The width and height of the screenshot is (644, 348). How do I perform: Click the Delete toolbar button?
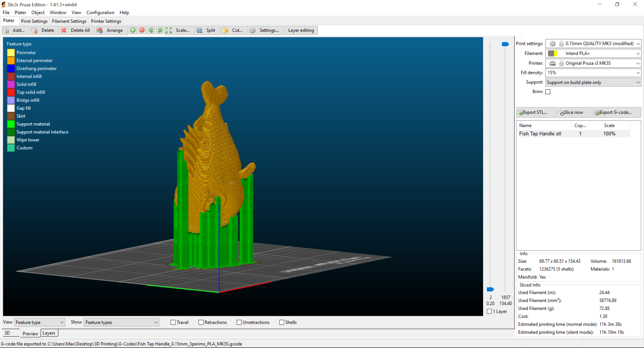tap(45, 30)
